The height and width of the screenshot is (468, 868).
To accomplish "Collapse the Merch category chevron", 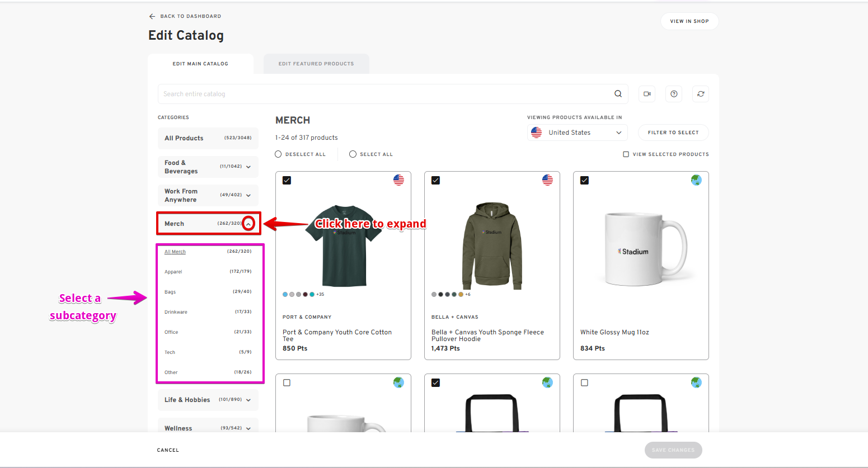I will tap(248, 224).
